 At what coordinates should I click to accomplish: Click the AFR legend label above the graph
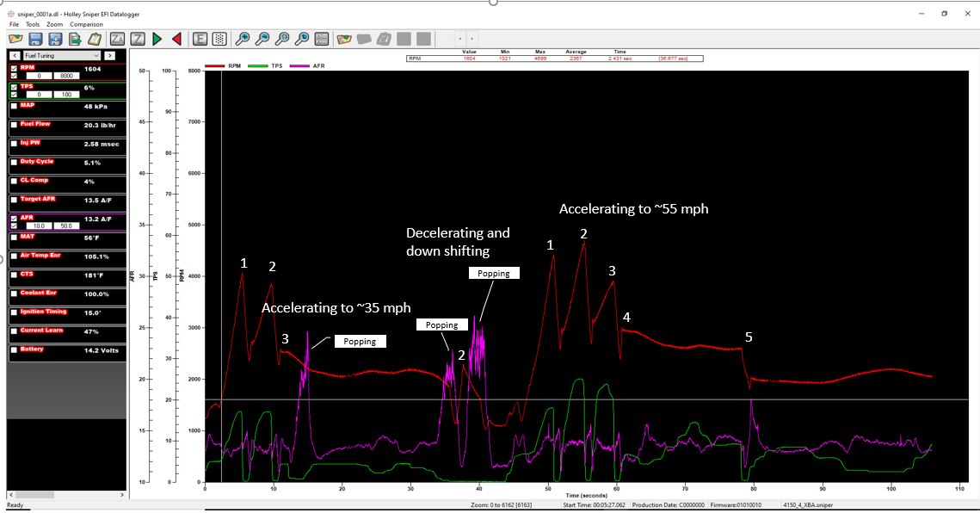click(318, 65)
